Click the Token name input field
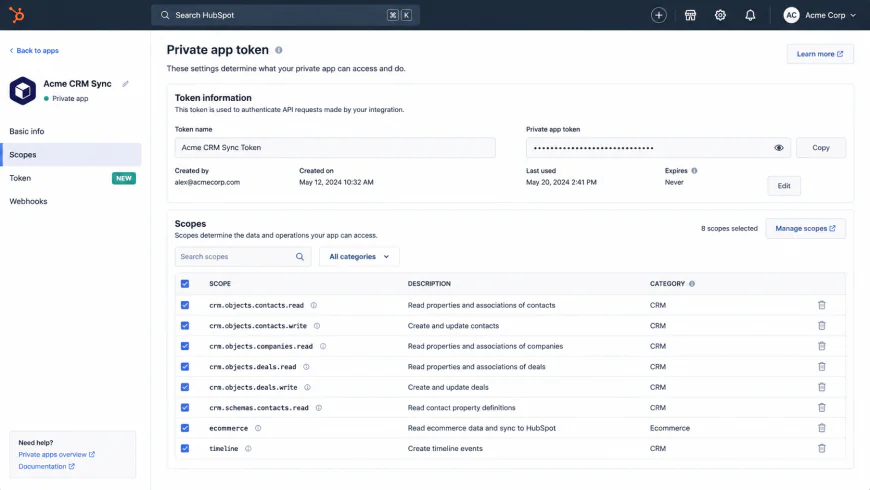The width and height of the screenshot is (870, 490). pos(335,148)
